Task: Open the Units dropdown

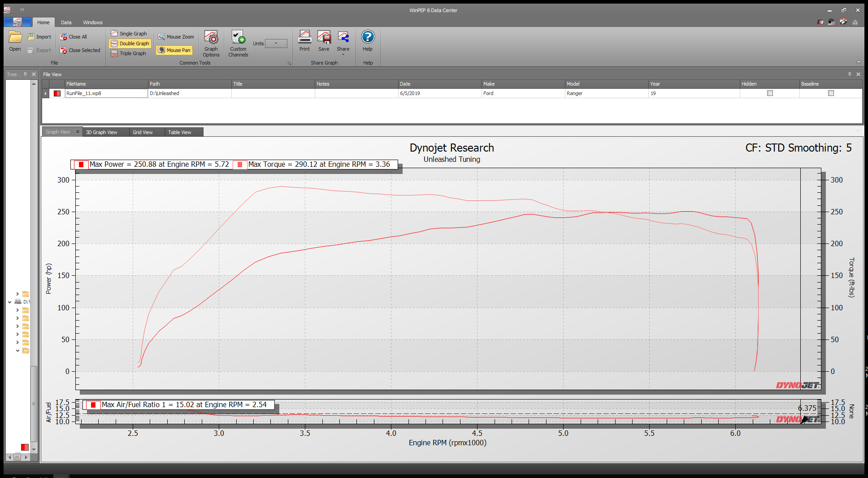Action: (x=276, y=43)
